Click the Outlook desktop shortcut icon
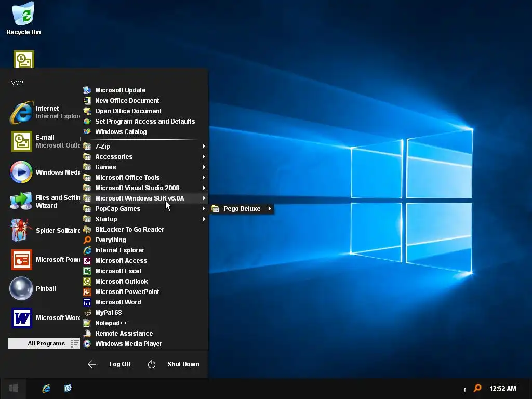The height and width of the screenshot is (399, 532). coord(24,59)
